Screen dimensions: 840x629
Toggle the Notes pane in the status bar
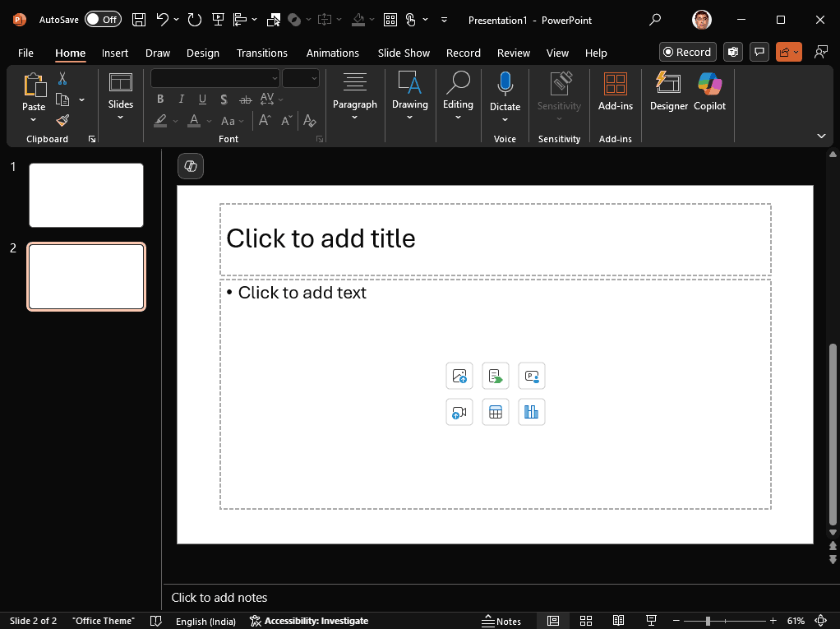pos(501,621)
